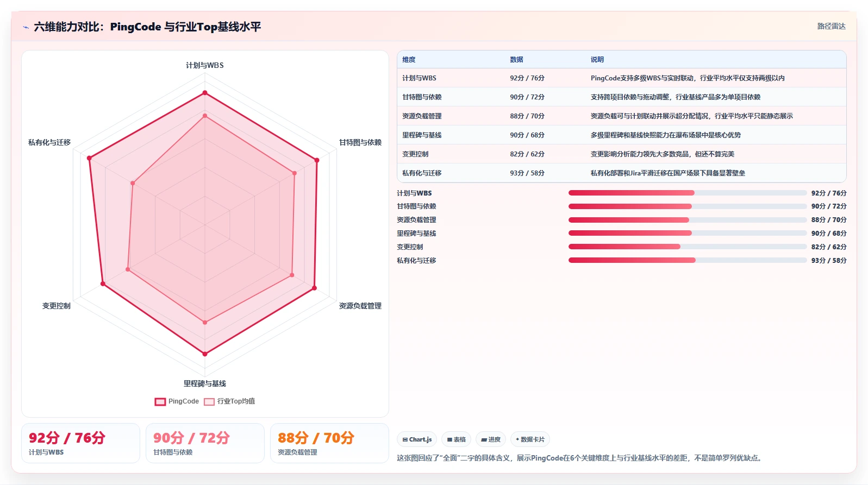Toggle the PingCode legend series
Viewport: 868px width, 485px height.
pyautogui.click(x=177, y=401)
